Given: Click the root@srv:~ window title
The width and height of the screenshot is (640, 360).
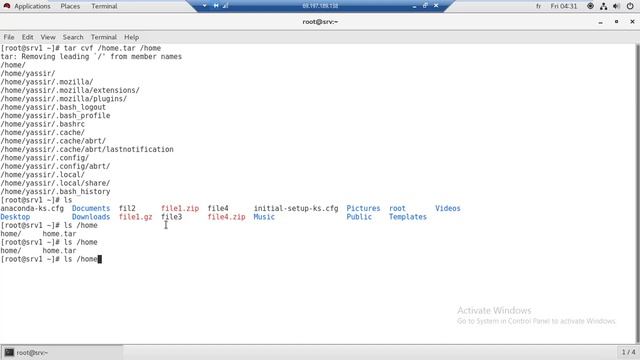Looking at the screenshot, I should pyautogui.click(x=320, y=22).
